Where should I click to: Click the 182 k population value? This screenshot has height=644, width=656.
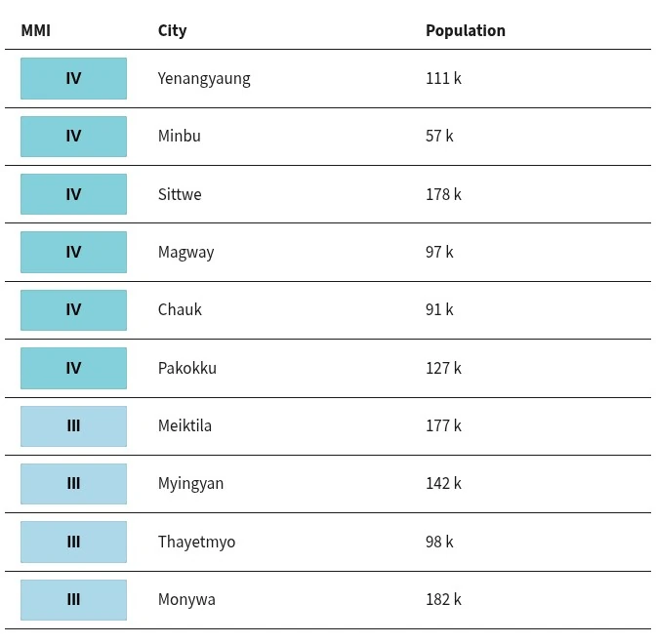[x=443, y=600]
